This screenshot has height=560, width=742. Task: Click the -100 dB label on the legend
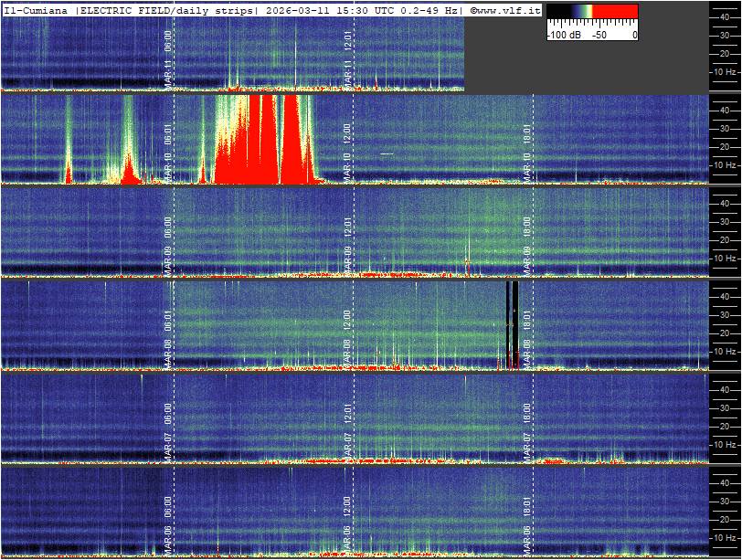pyautogui.click(x=564, y=35)
